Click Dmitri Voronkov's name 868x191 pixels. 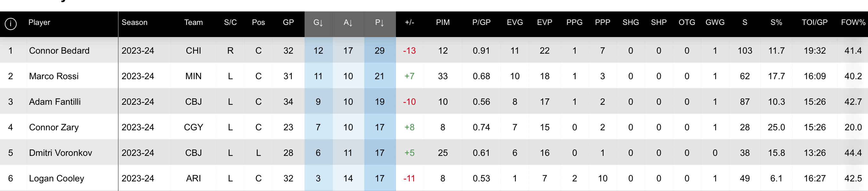pyautogui.click(x=61, y=153)
